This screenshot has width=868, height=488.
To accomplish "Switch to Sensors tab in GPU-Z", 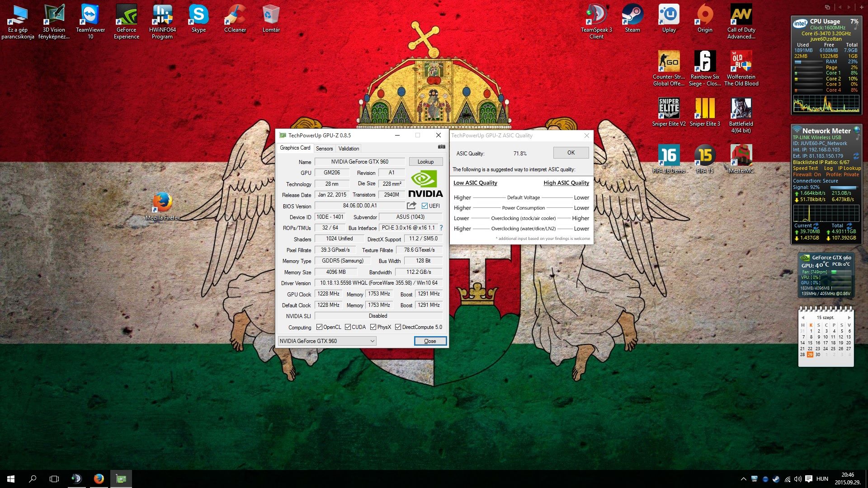I will tap(324, 149).
